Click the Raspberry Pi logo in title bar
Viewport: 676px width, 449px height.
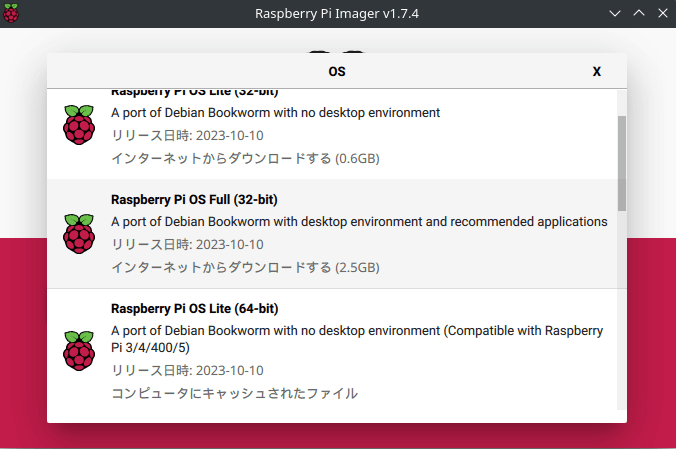point(11,13)
